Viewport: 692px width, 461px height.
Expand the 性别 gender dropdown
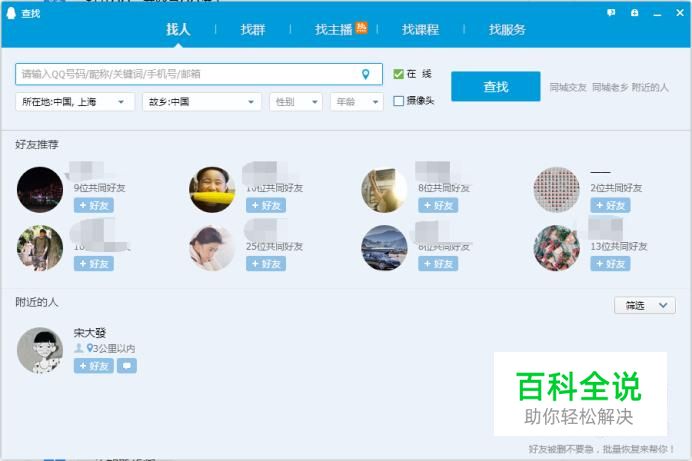tap(296, 102)
